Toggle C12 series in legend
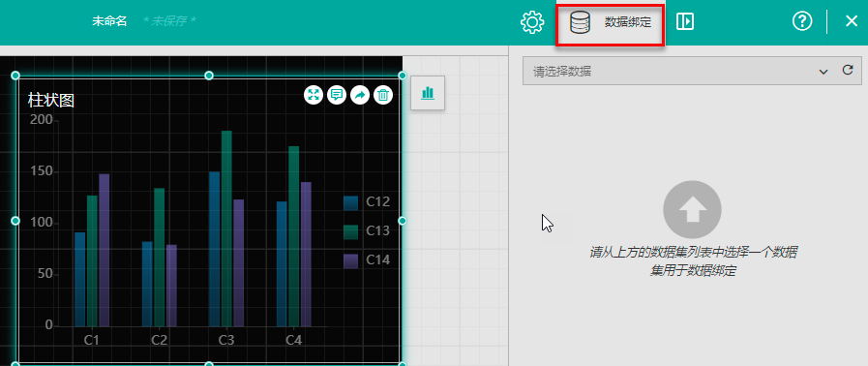The image size is (868, 366). (367, 202)
